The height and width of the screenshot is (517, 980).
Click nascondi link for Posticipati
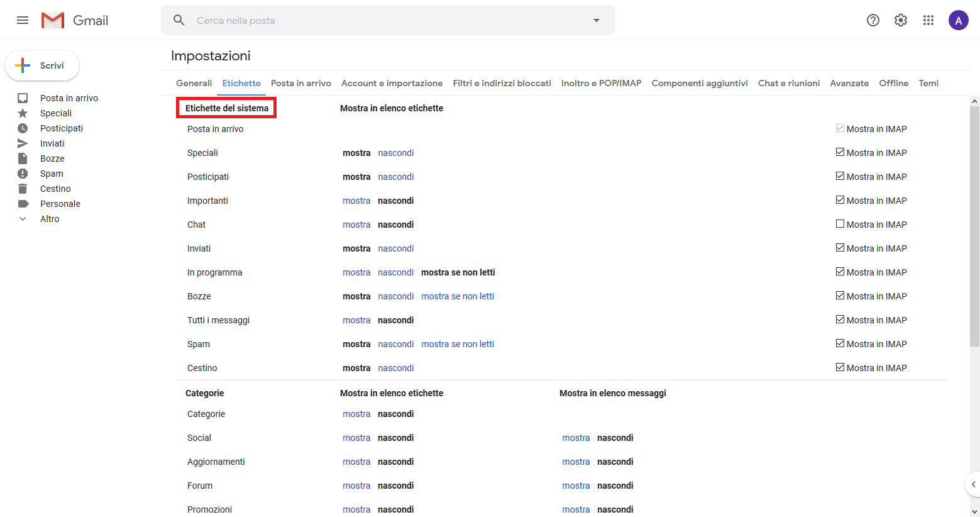pyautogui.click(x=395, y=177)
